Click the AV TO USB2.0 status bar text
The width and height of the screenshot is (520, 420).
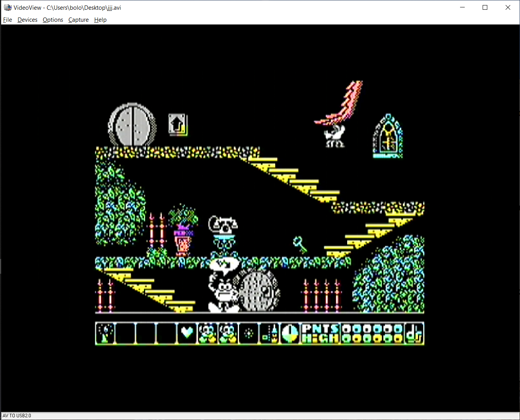point(17,416)
